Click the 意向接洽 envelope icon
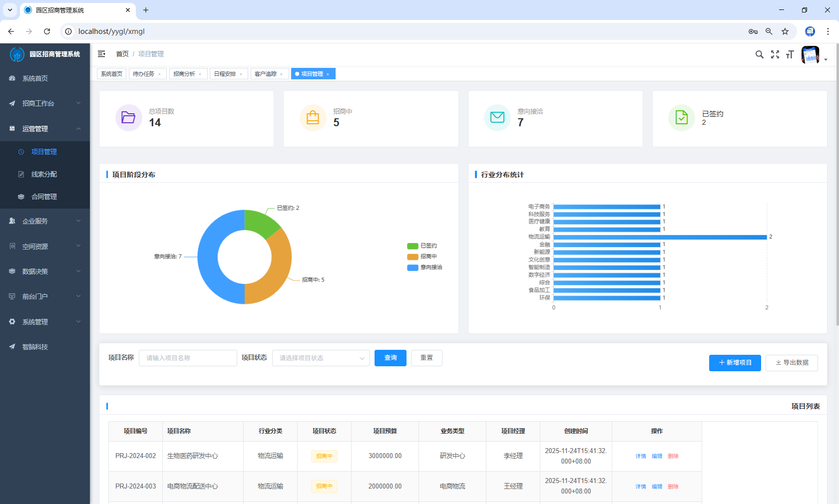 (x=497, y=118)
